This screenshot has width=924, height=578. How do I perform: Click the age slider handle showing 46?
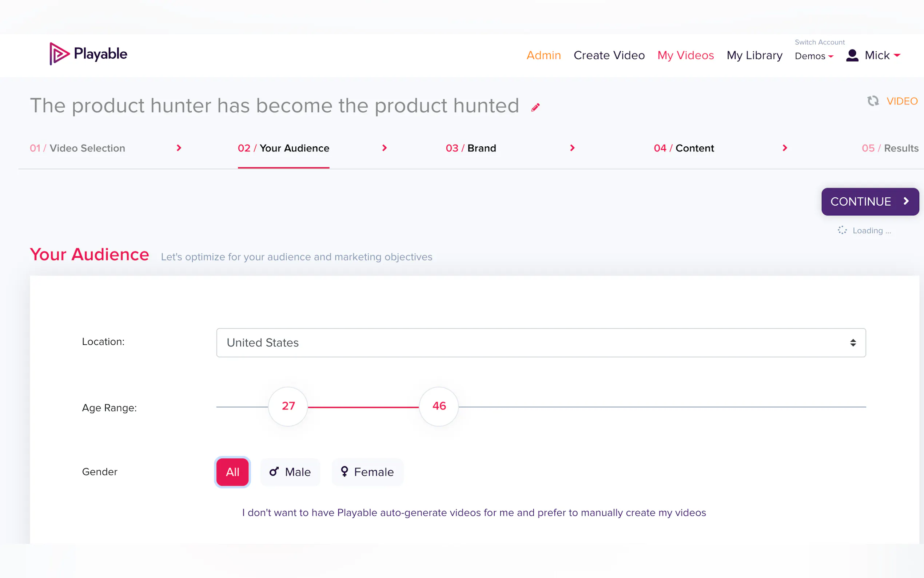pos(438,406)
